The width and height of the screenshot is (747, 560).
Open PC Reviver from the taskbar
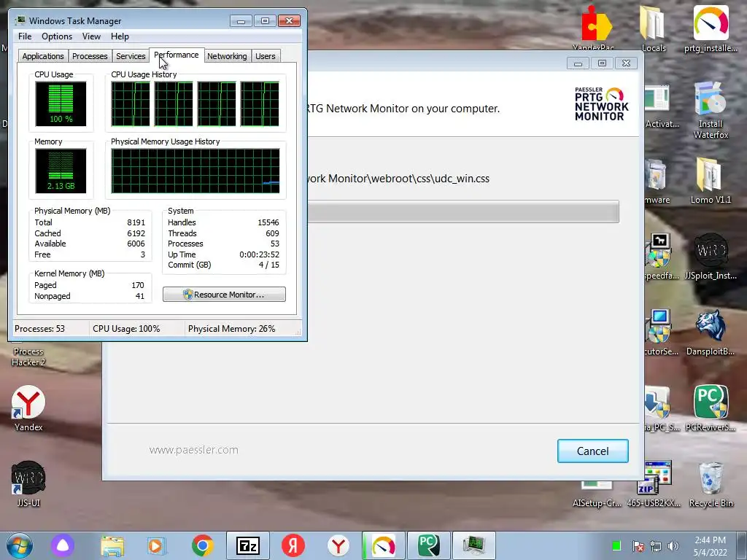(x=429, y=545)
